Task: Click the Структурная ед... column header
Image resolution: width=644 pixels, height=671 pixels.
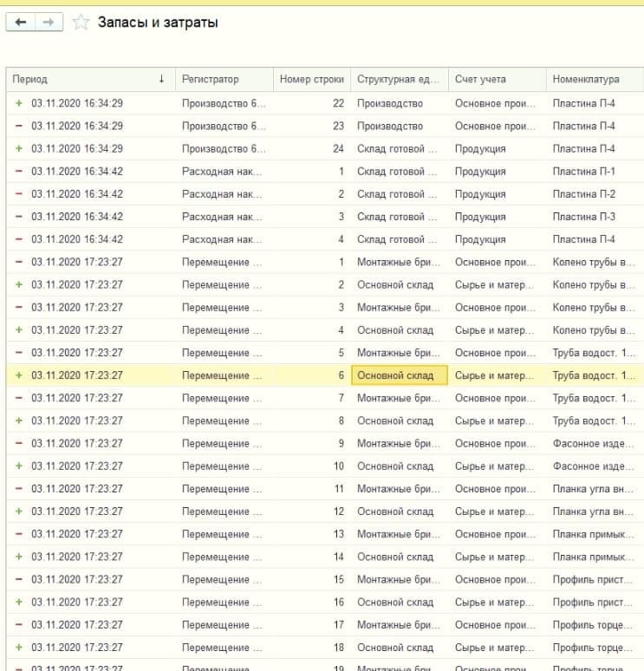Action: [400, 79]
